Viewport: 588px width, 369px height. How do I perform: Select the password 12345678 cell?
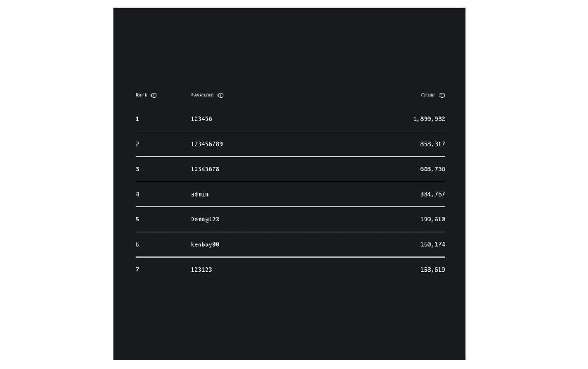click(x=205, y=169)
